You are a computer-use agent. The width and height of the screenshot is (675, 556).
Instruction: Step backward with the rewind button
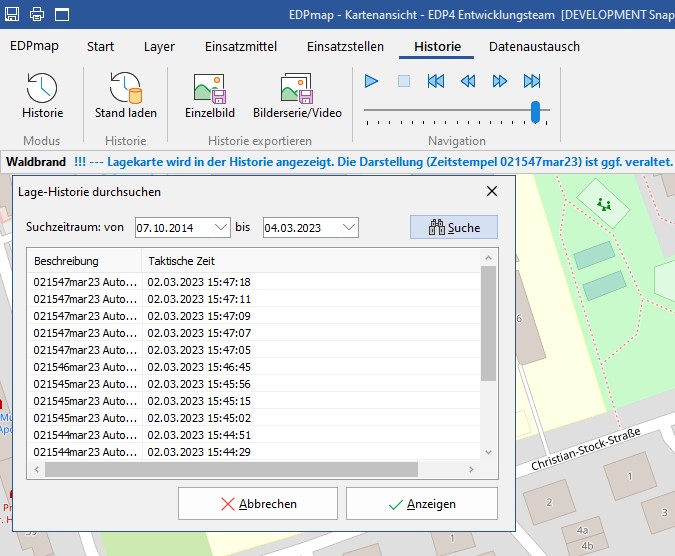click(467, 81)
